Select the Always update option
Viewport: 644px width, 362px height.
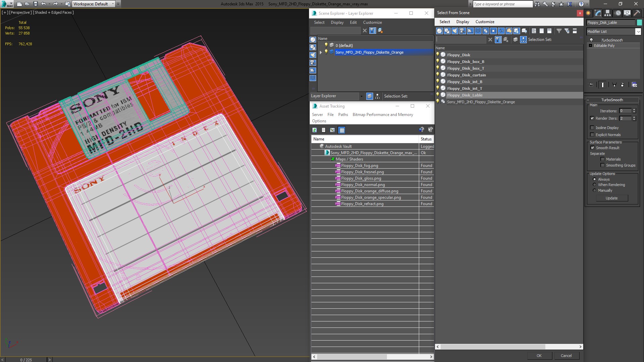594,179
